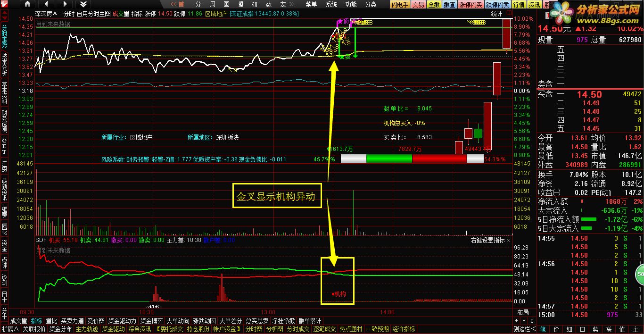Click the 周 toolbar item
644x334 pixels.
pyautogui.click(x=213, y=4)
